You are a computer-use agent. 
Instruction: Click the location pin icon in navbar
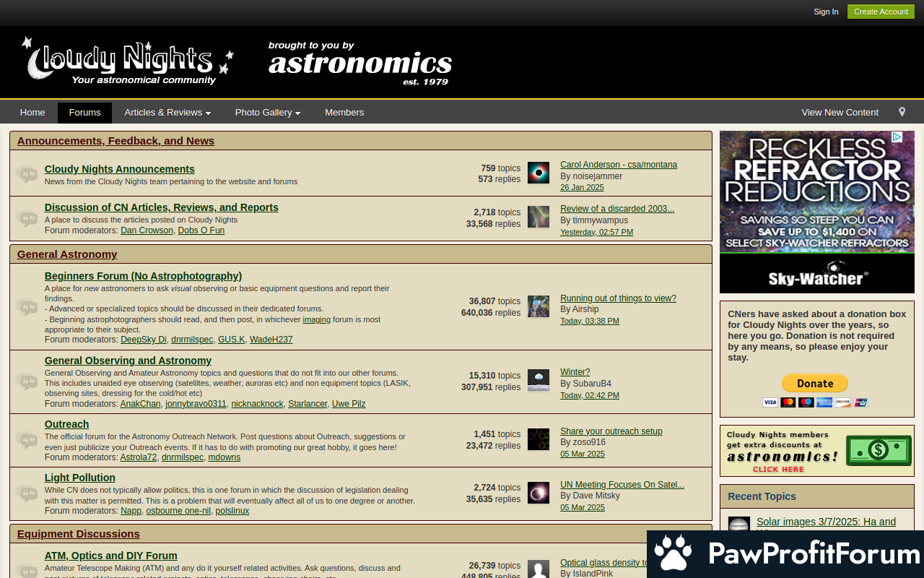(x=902, y=112)
